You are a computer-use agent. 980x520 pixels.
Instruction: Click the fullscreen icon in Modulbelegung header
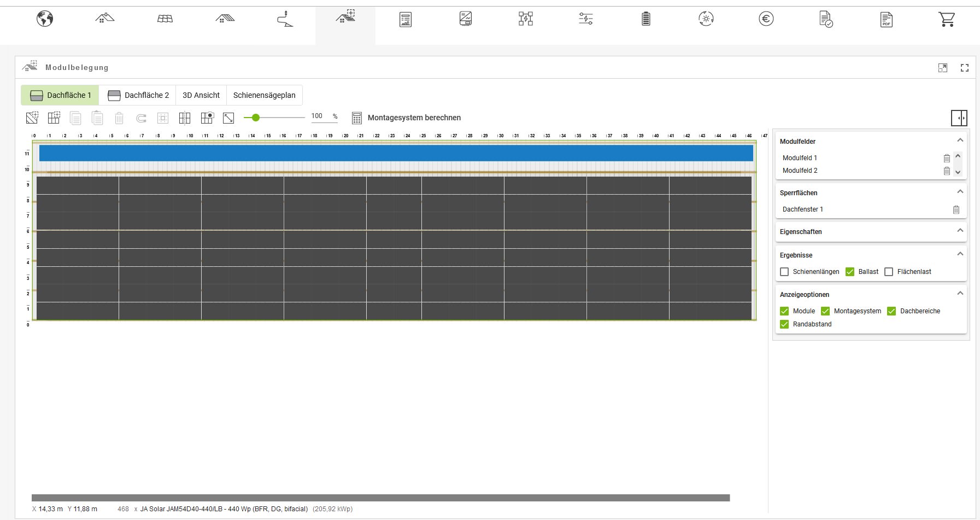(x=965, y=68)
